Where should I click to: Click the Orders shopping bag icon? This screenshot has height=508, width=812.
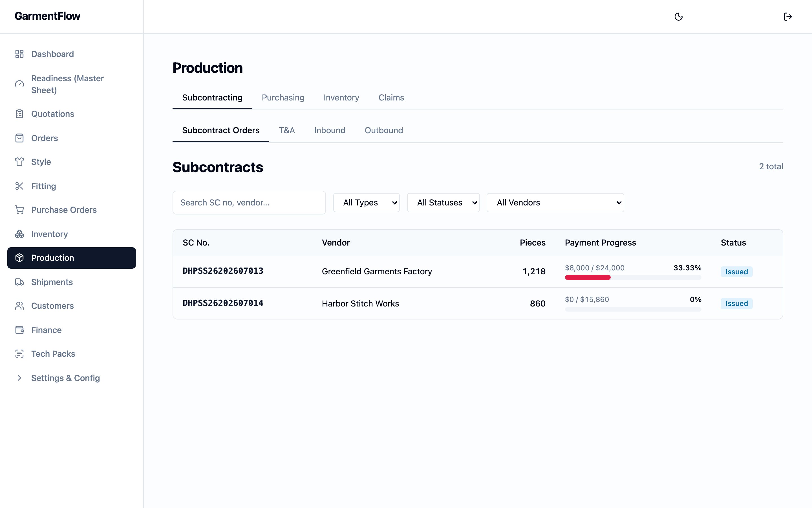19,138
